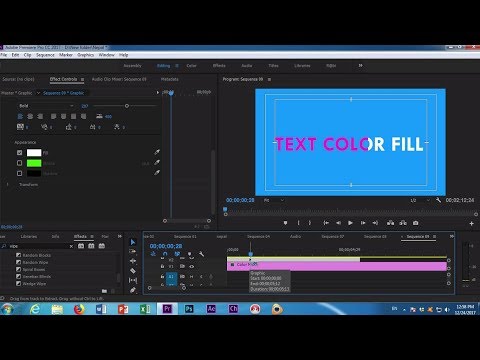Enable the Stroke checkbox
480x360 pixels.
pyautogui.click(x=20, y=163)
